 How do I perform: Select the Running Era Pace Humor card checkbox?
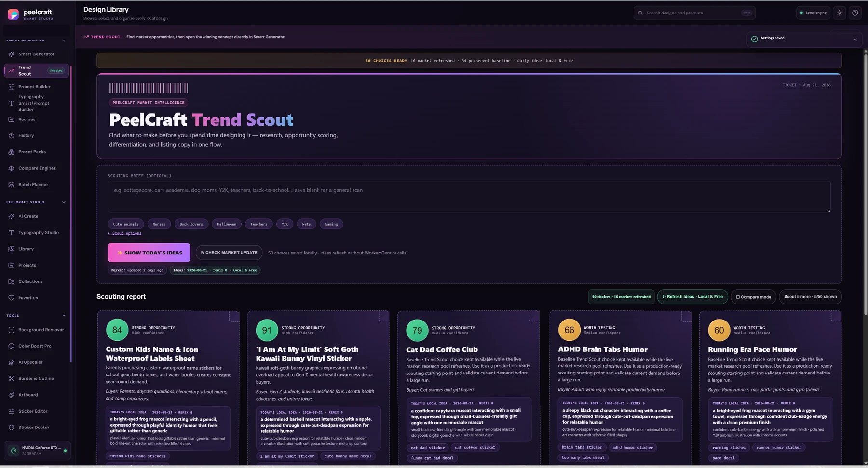(x=836, y=316)
